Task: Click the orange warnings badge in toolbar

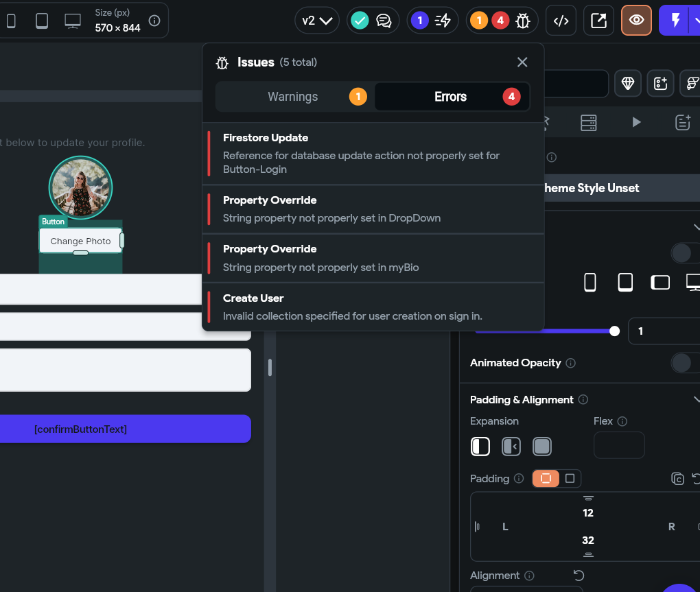Action: coord(479,21)
